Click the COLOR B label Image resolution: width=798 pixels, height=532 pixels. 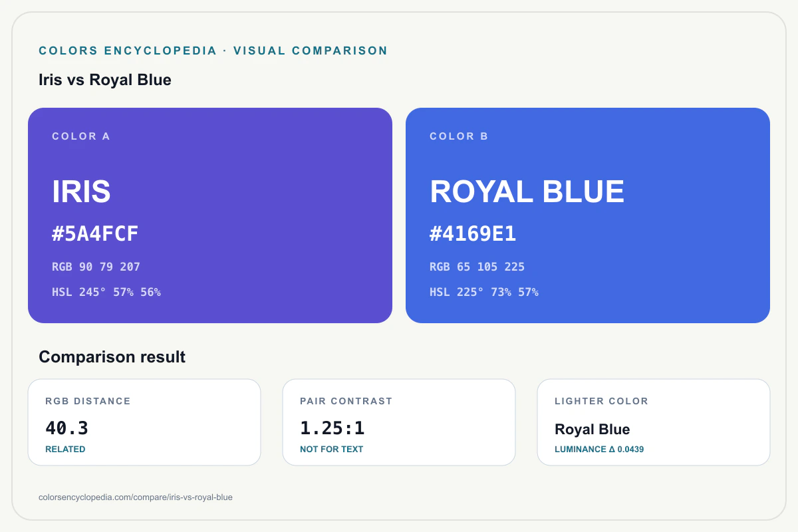coord(459,136)
